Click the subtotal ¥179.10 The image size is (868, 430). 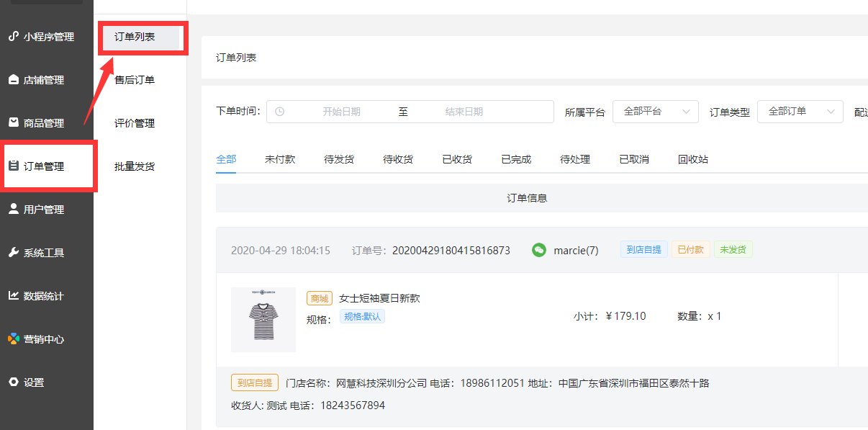[x=625, y=316]
